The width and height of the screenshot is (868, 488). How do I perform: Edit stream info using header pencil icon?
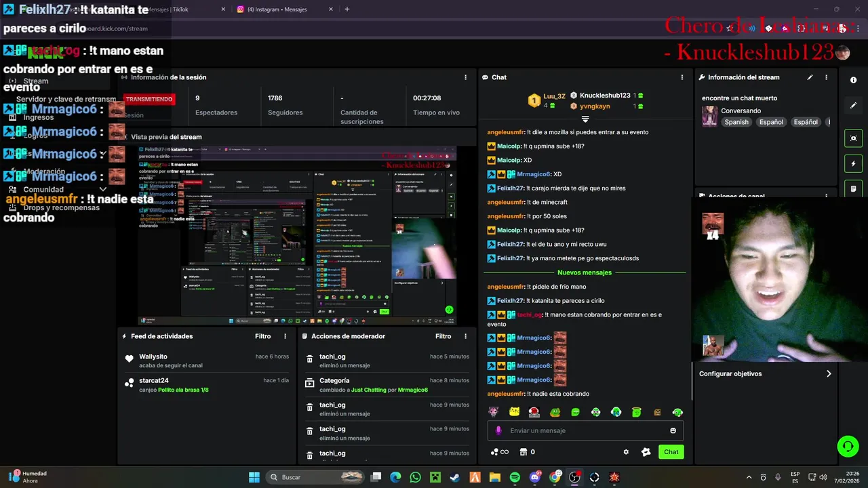(810, 77)
